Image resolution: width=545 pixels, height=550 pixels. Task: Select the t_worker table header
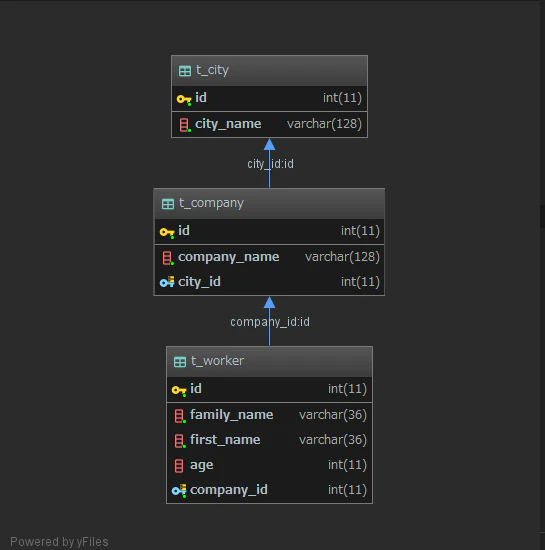point(269,361)
